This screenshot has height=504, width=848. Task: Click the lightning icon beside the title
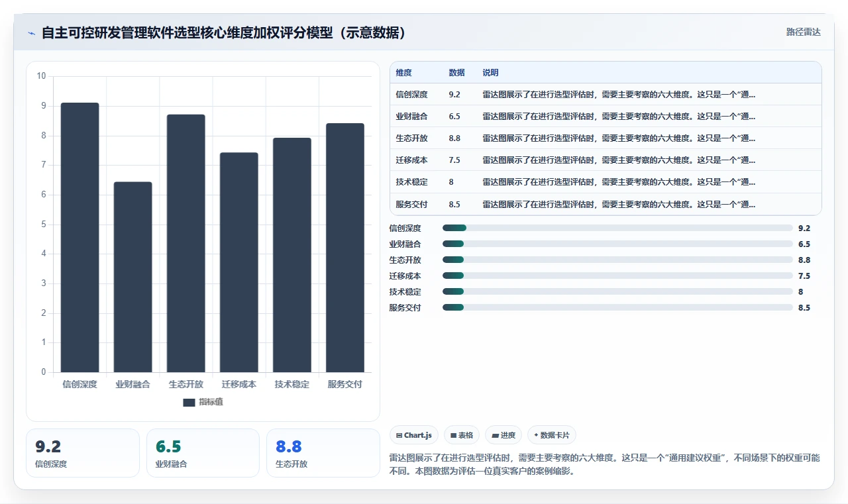(31, 33)
